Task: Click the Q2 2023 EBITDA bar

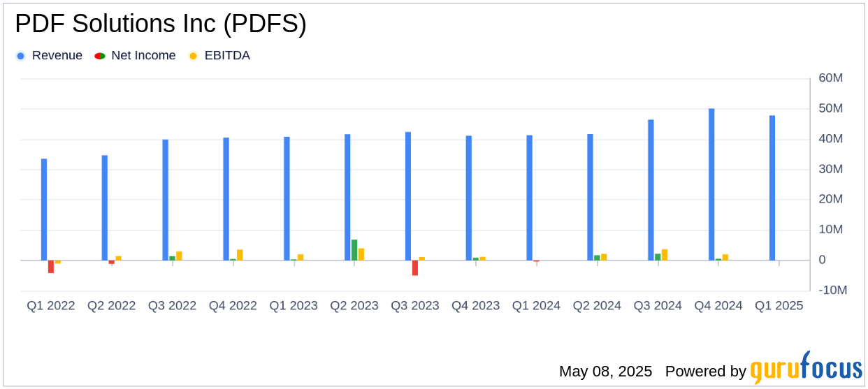Action: pyautogui.click(x=361, y=254)
